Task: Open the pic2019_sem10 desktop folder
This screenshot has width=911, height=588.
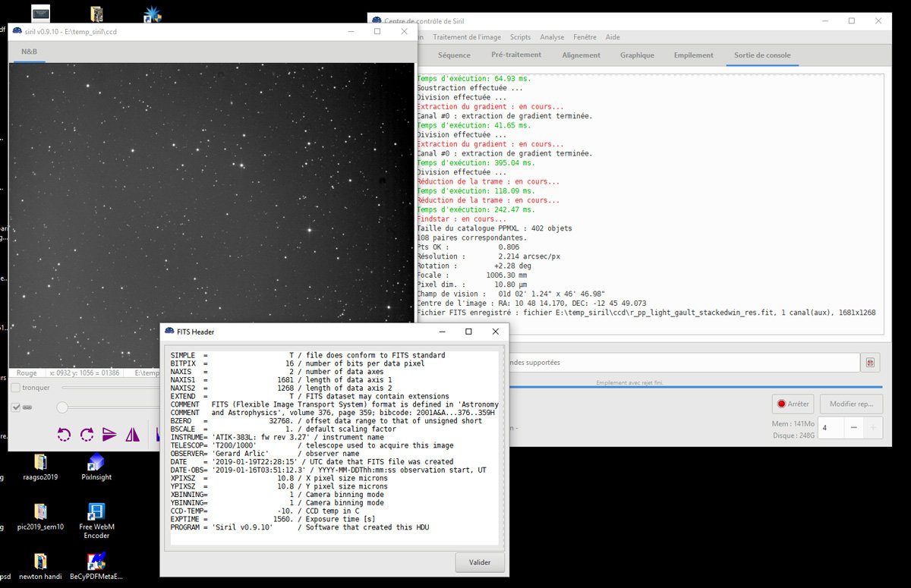Action: point(40,517)
